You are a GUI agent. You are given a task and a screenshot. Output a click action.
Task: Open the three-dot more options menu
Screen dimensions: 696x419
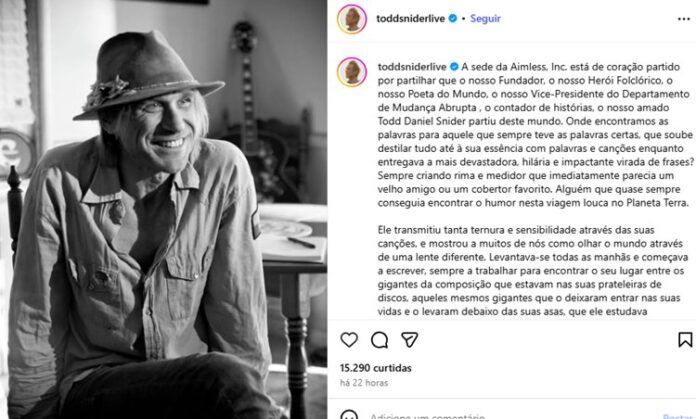click(684, 19)
